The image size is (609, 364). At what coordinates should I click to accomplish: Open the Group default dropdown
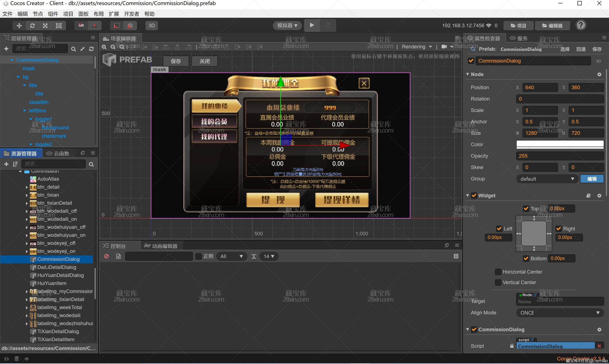547,179
